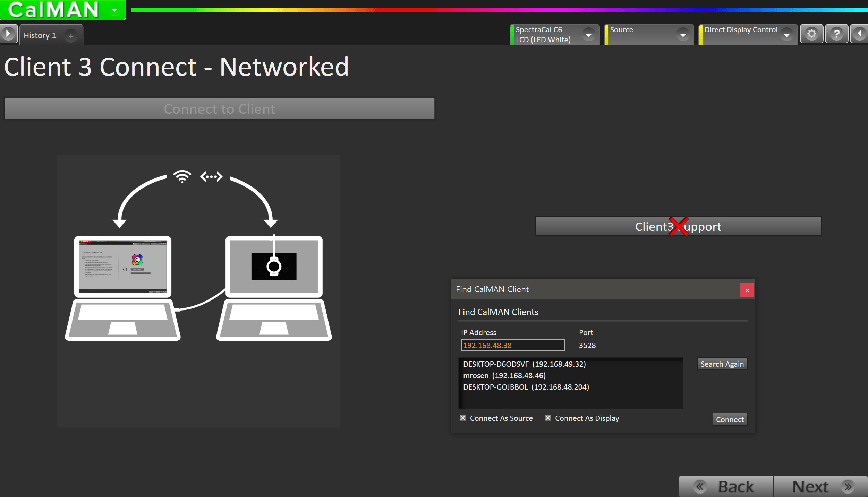Screen dimensions: 868x497
Task: Collapse the right panel arrow icon
Action: pos(860,34)
